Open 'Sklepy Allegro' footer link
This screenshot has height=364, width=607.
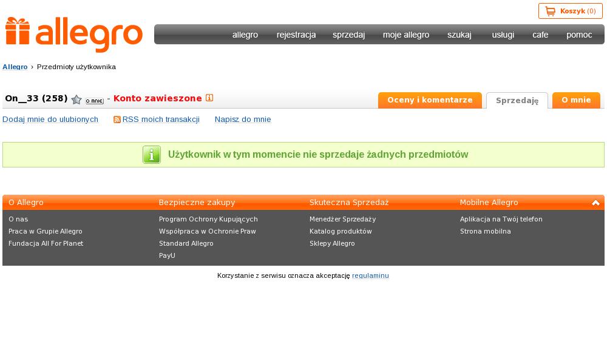pos(332,244)
